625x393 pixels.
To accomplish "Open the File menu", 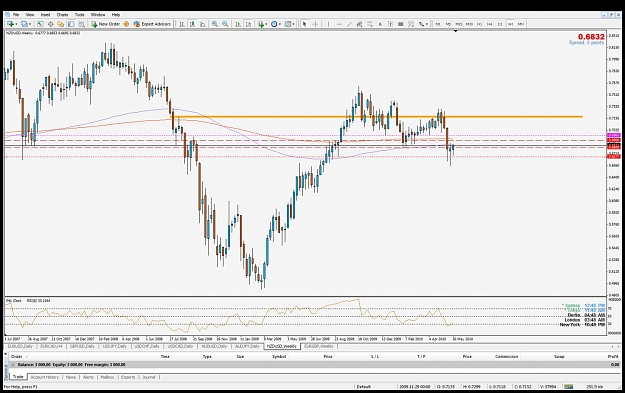I will (16, 15).
